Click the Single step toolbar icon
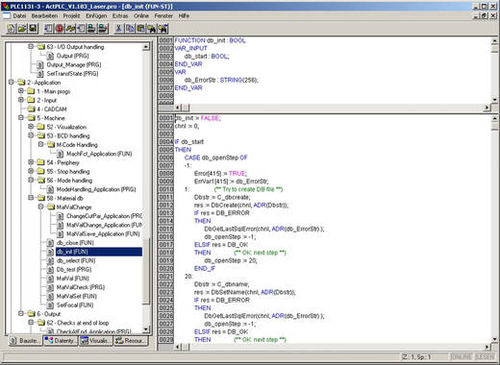The height and width of the screenshot is (365, 500). coord(70,29)
